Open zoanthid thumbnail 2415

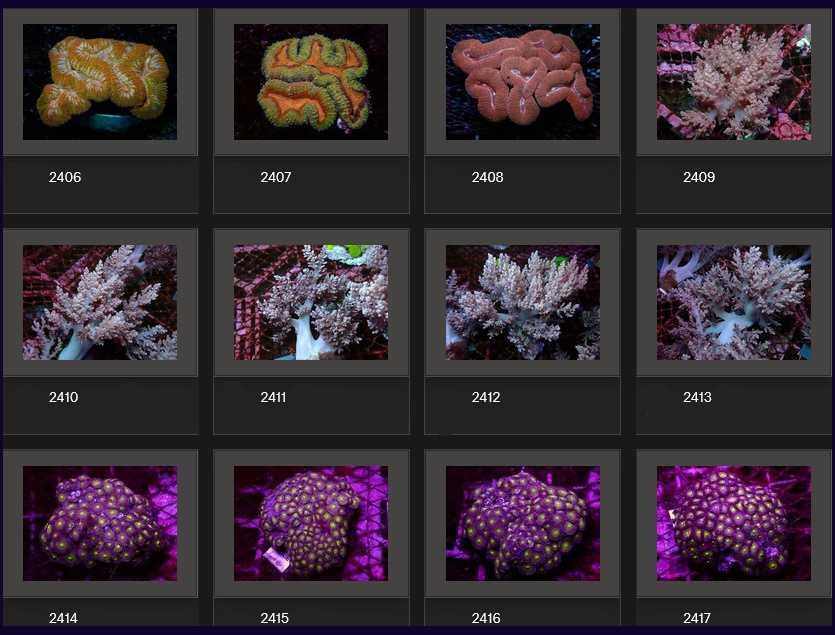pos(311,523)
